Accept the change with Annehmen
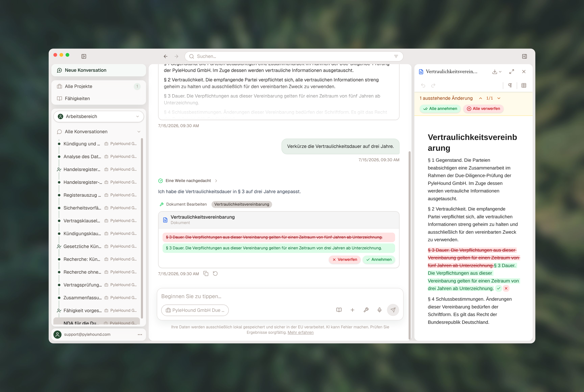 [x=379, y=260]
